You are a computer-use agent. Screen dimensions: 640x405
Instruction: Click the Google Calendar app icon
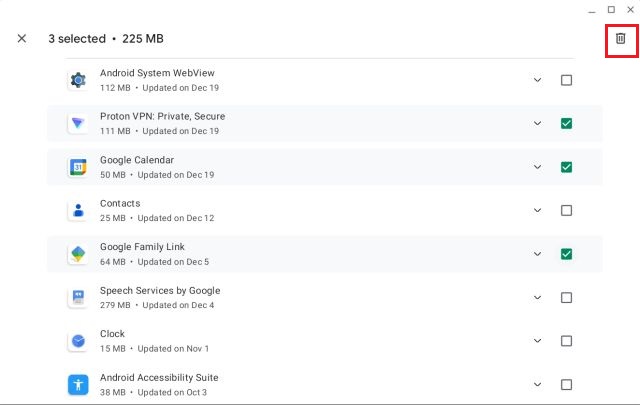click(x=78, y=167)
